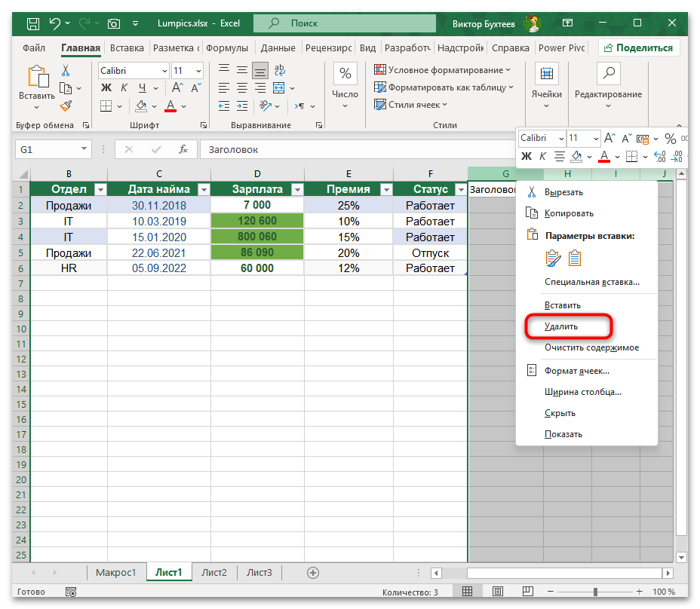Choose Удалить from the context menu

pos(561,326)
